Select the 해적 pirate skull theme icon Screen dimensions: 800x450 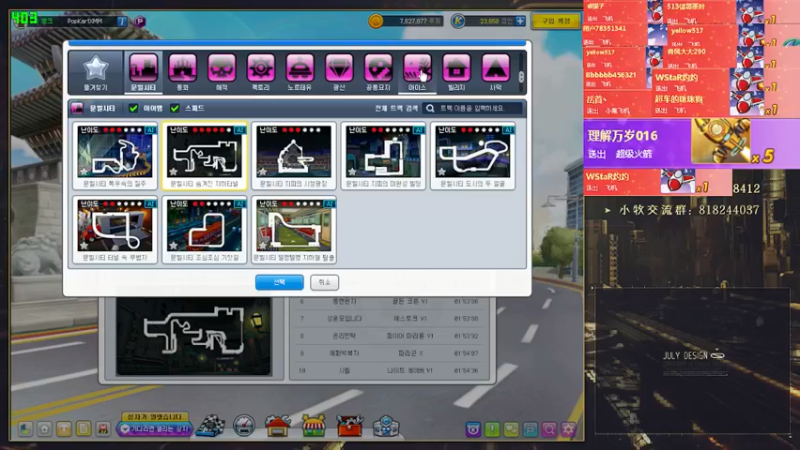(x=221, y=72)
